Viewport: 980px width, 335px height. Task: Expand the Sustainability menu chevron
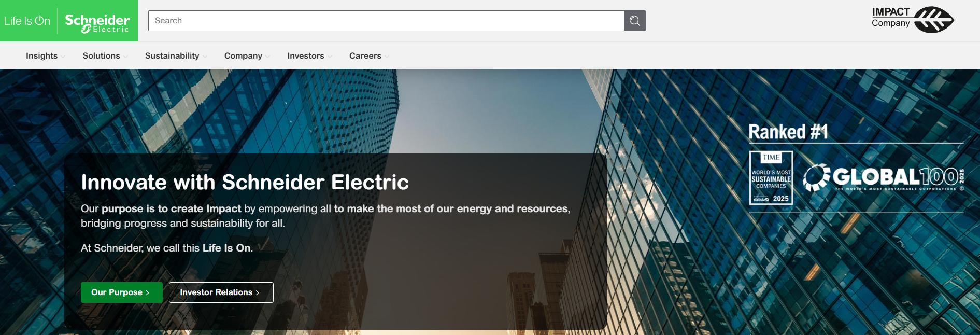pyautogui.click(x=205, y=57)
